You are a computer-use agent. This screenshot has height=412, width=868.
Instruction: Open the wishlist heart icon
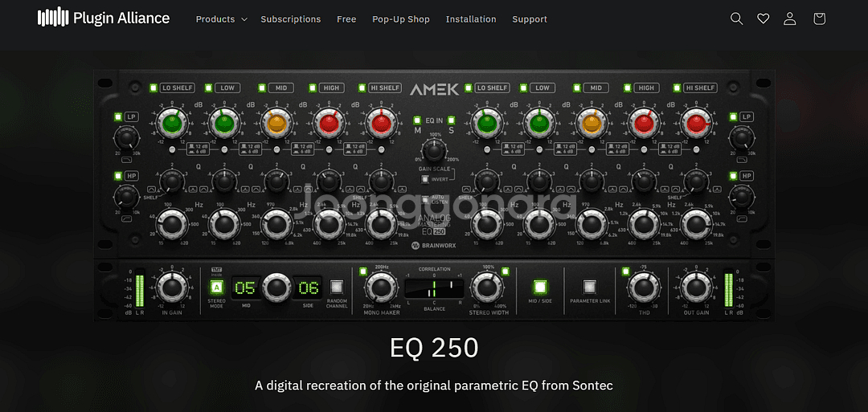click(764, 18)
